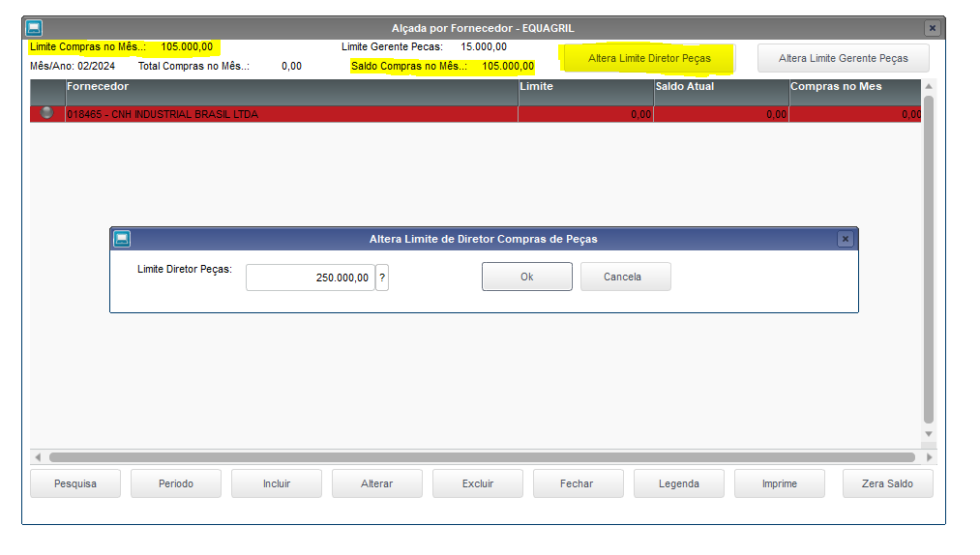This screenshot has height=555, width=980.
Task: Select the 018465 - CNH INDUSTRIAL BRASIL LTDA row
Action: pos(476,114)
